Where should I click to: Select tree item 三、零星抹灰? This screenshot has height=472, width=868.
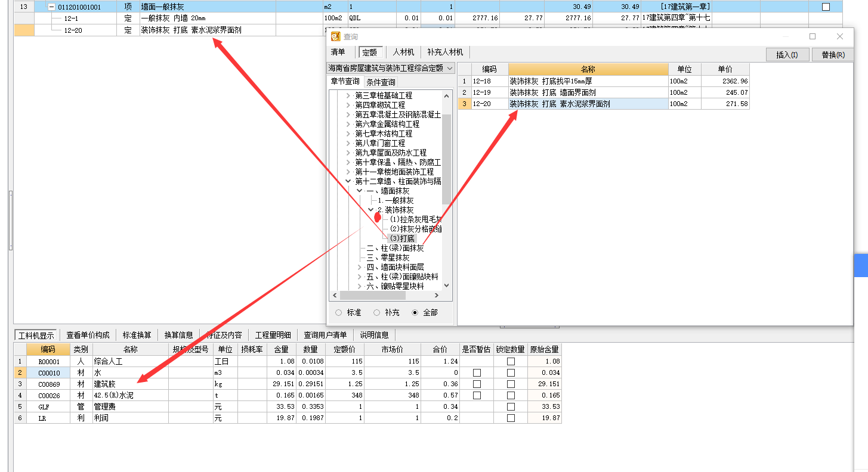coord(388,257)
